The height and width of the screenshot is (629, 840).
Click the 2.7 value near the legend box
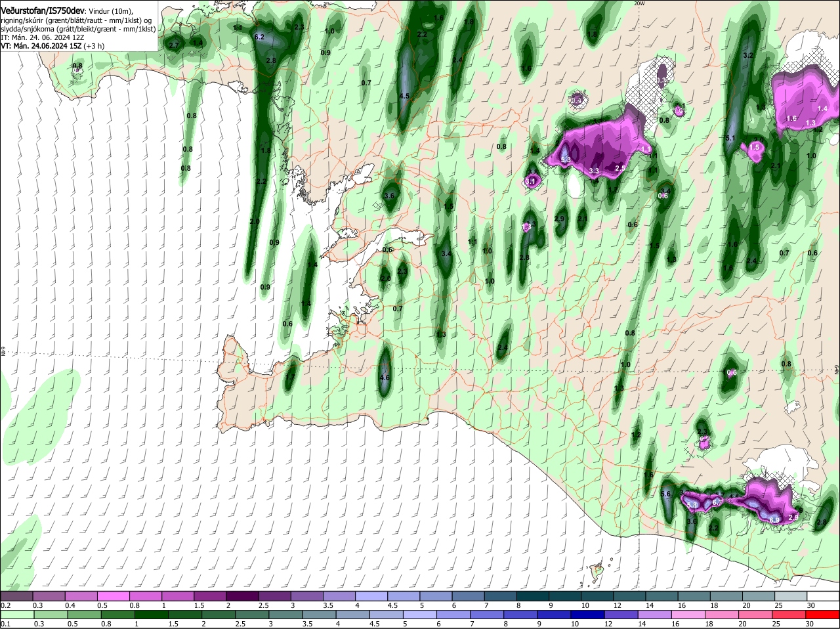174,45
